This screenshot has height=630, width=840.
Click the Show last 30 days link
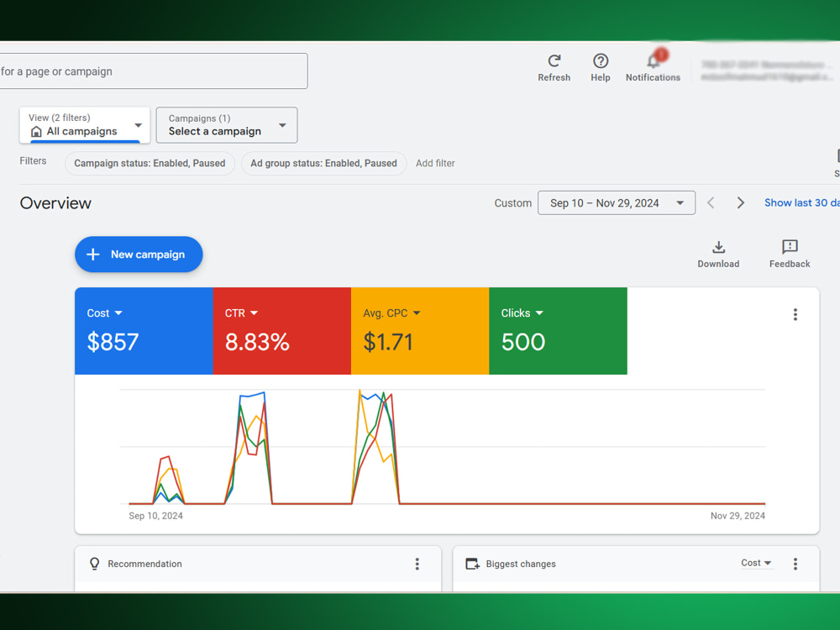(802, 203)
